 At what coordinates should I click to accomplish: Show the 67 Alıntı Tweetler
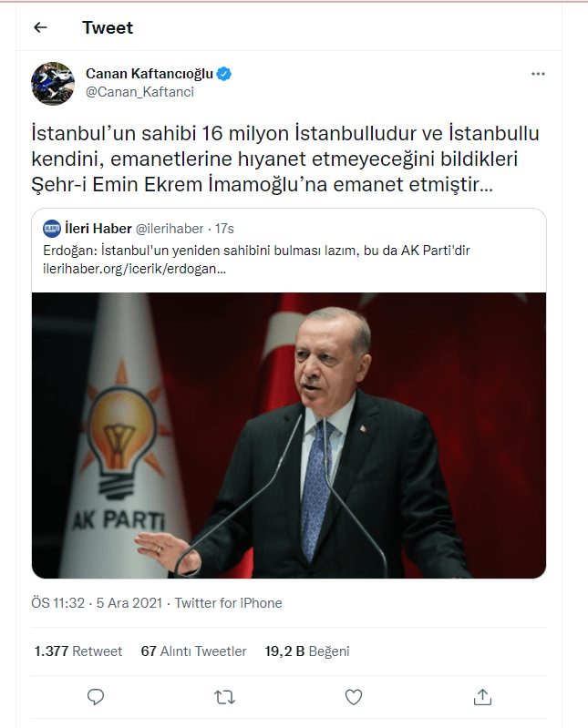193,651
